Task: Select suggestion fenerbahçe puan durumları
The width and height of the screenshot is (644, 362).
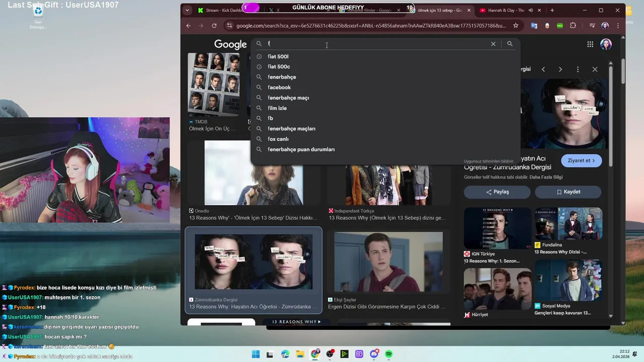Action: pyautogui.click(x=385, y=149)
